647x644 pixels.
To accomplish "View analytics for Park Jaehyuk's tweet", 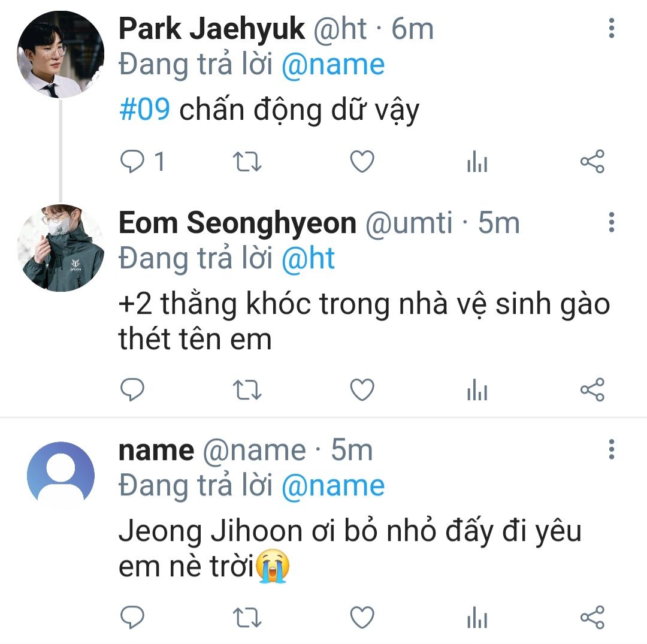I will tap(477, 162).
